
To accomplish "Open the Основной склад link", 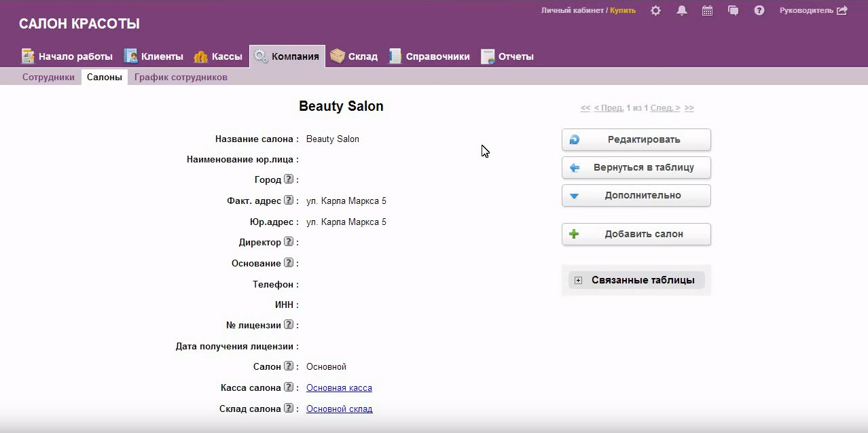I will click(x=339, y=409).
